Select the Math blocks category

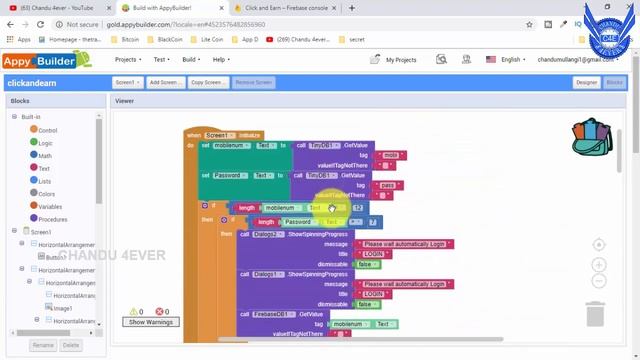tap(41, 155)
